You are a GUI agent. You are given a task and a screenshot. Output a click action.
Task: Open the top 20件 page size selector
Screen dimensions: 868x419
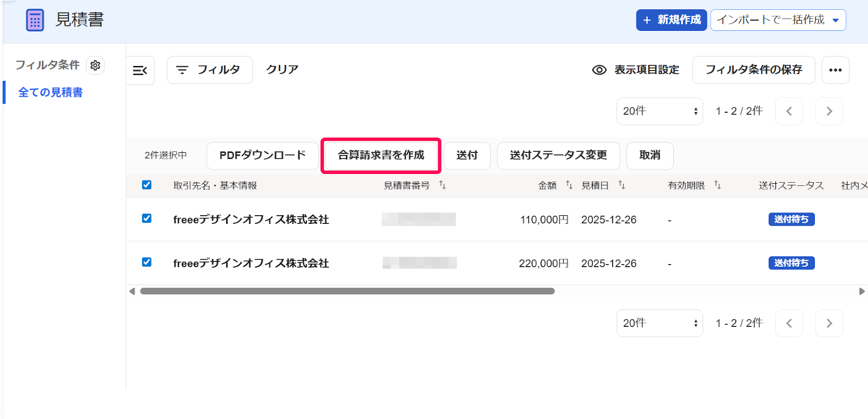coord(660,111)
